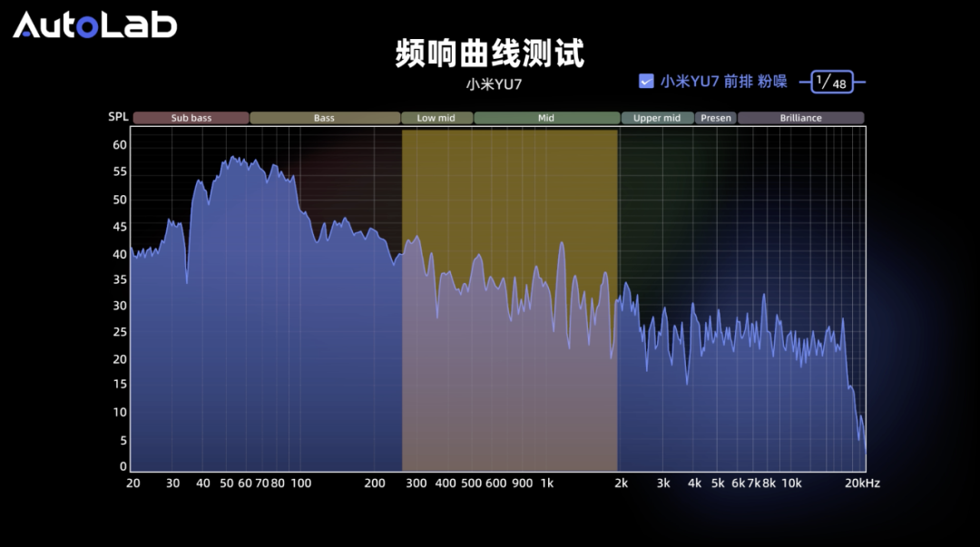Select the 小米YU7 前排 粉噪 legend label
The height and width of the screenshot is (547, 980).
coord(724,82)
